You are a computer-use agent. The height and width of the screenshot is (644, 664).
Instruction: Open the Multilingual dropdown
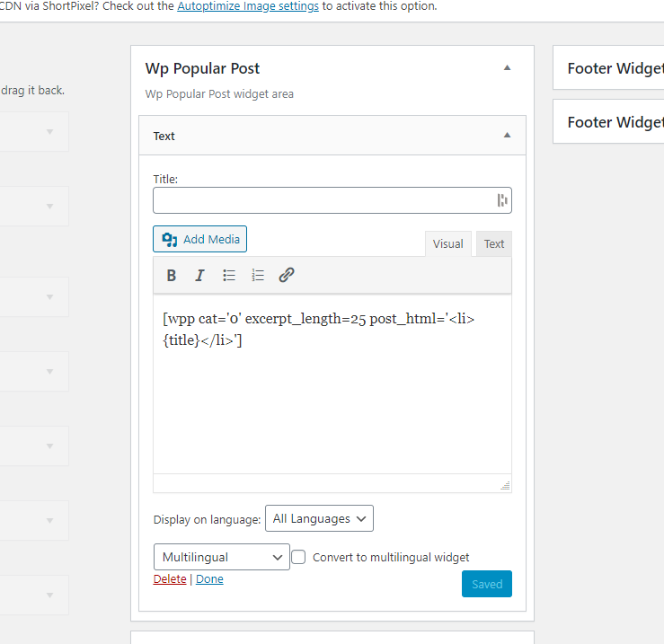point(221,557)
